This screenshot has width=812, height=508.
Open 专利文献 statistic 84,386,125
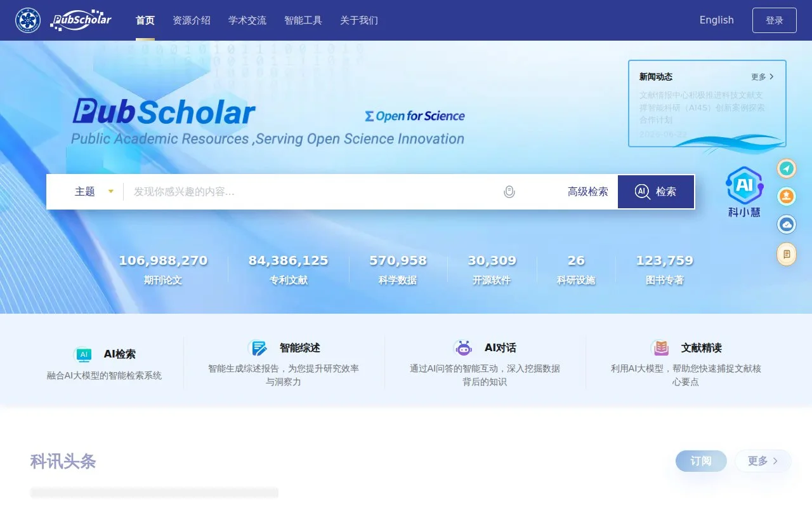(289, 270)
